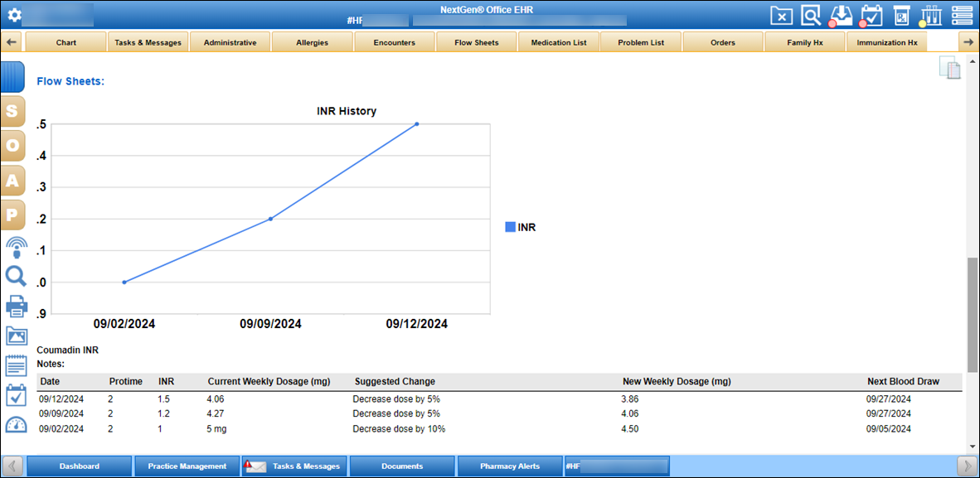Switch to the Medication List tab
The width and height of the screenshot is (980, 478).
(558, 41)
